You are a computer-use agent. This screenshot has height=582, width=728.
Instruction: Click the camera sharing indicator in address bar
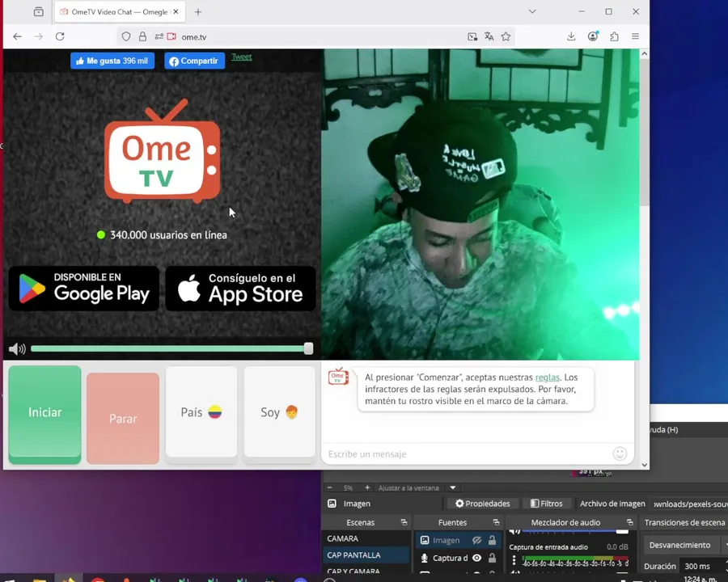pos(171,36)
